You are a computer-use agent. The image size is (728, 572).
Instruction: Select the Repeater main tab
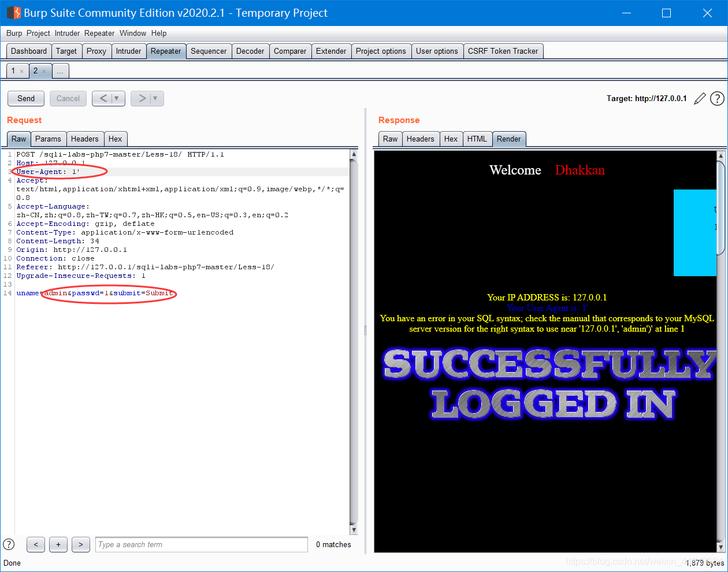166,51
